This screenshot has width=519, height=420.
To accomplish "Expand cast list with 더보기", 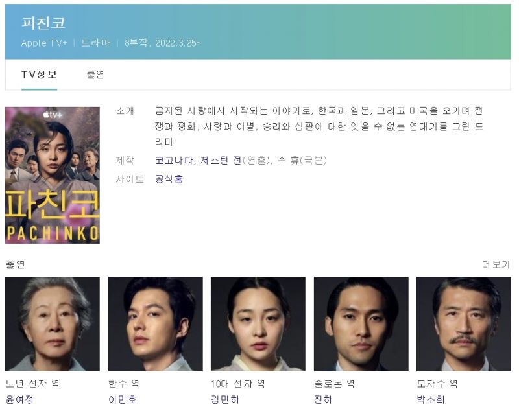I will pyautogui.click(x=496, y=264).
